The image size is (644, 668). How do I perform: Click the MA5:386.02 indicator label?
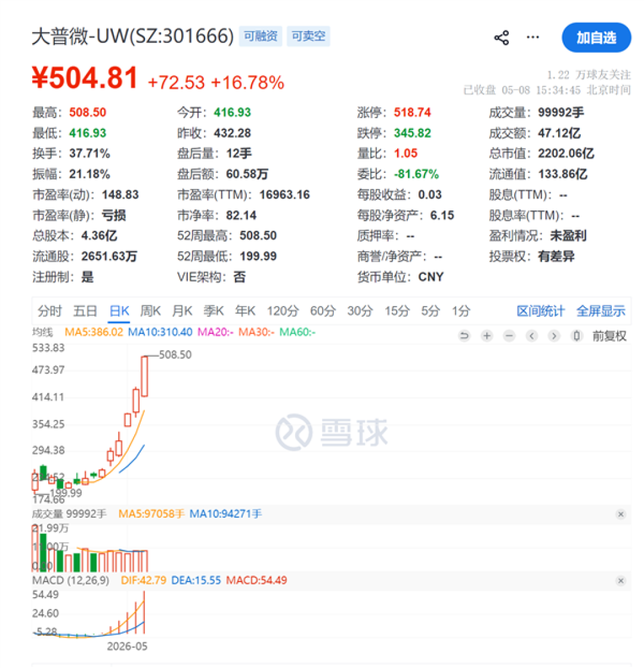94,332
